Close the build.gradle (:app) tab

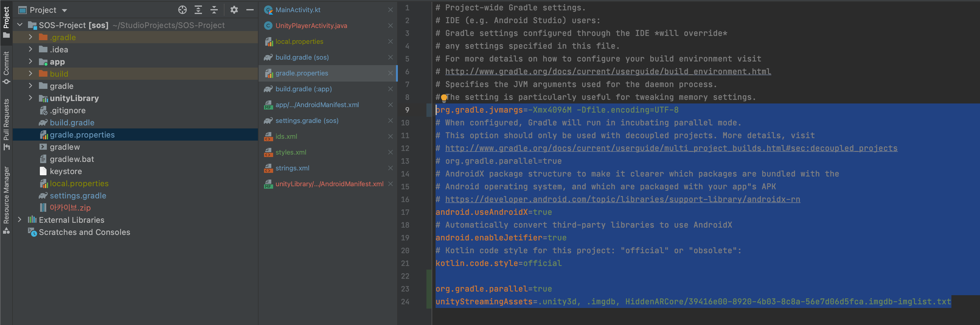point(390,89)
